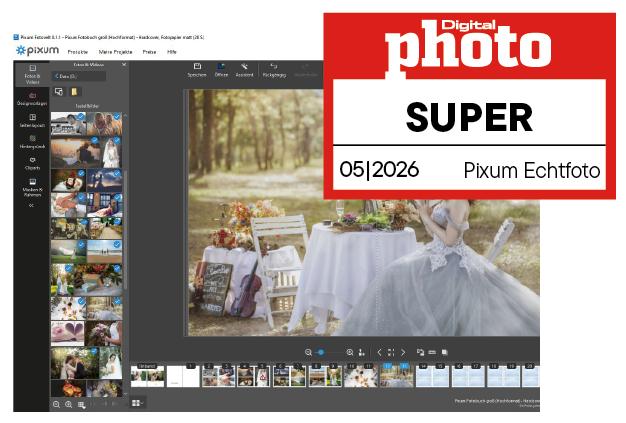The image size is (626, 423).
Task: Zoom in the page view below the canvas
Action: click(x=350, y=352)
